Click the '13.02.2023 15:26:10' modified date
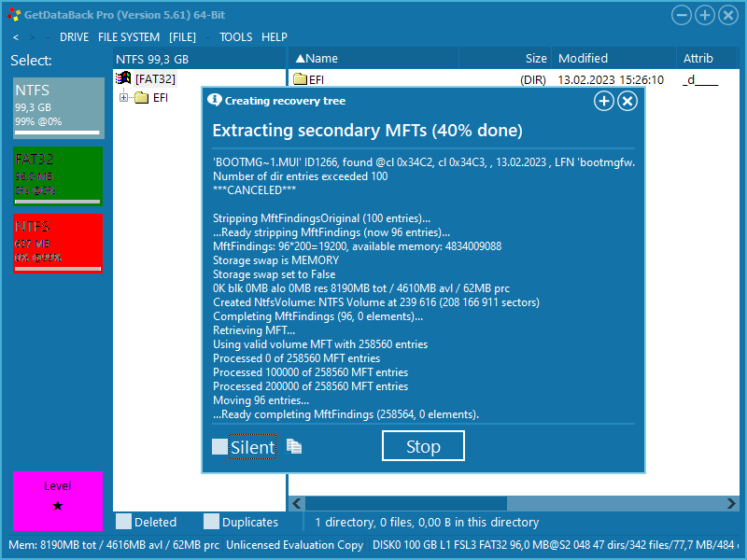747x560 pixels. pyautogui.click(x=611, y=79)
